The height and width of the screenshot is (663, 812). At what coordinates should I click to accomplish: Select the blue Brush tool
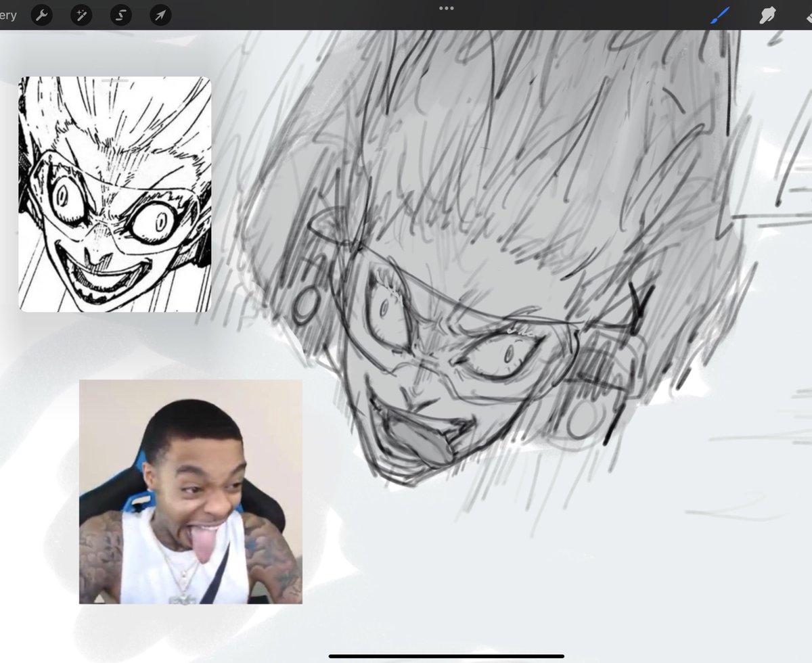[720, 15]
